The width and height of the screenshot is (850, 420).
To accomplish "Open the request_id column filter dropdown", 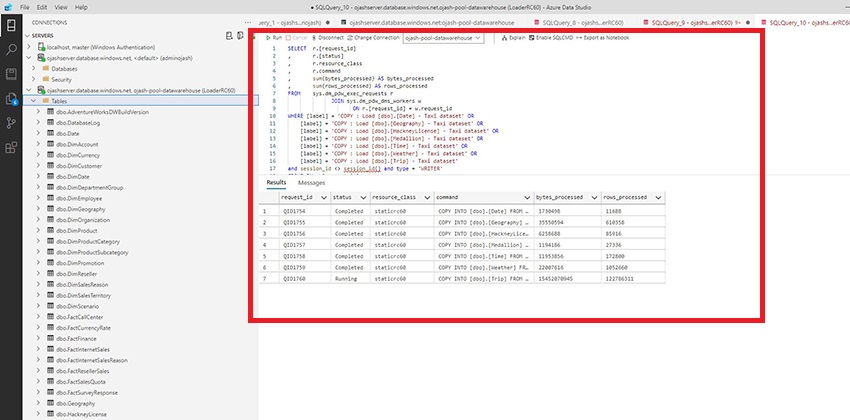I will coord(324,198).
